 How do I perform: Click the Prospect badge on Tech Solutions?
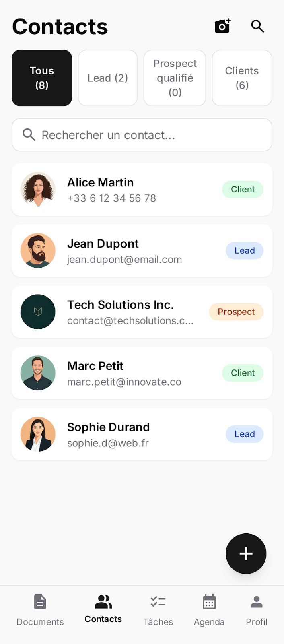tap(236, 312)
